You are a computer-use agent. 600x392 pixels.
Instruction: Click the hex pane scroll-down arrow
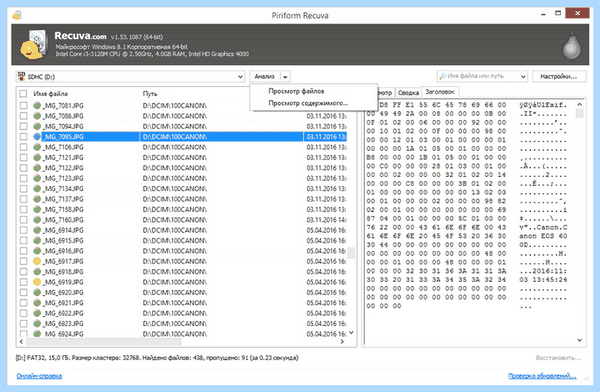580,340
